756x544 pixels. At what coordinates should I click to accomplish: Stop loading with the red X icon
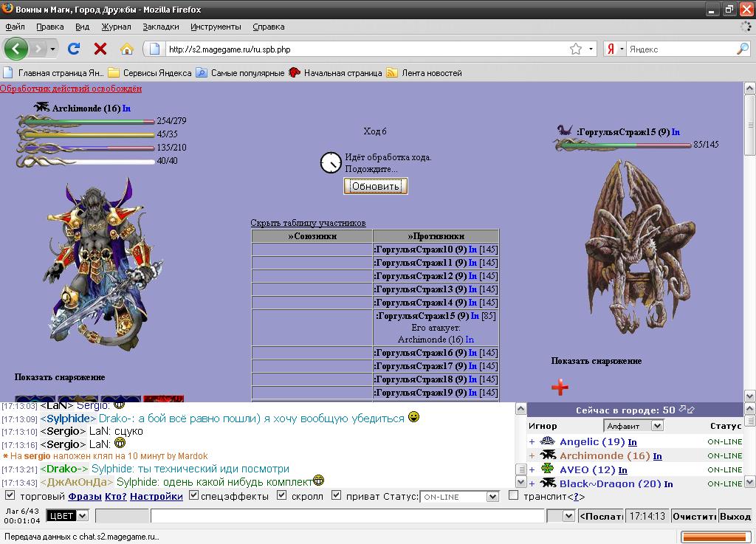pos(100,49)
